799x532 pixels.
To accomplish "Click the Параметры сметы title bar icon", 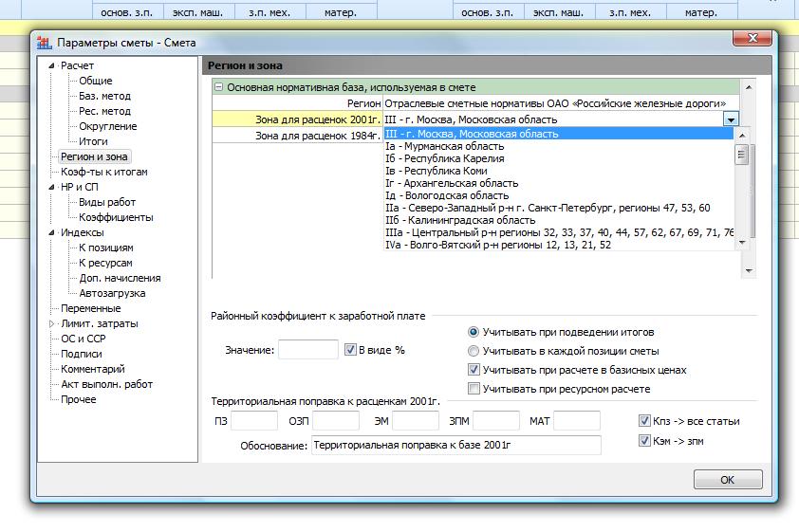I will (x=44, y=44).
